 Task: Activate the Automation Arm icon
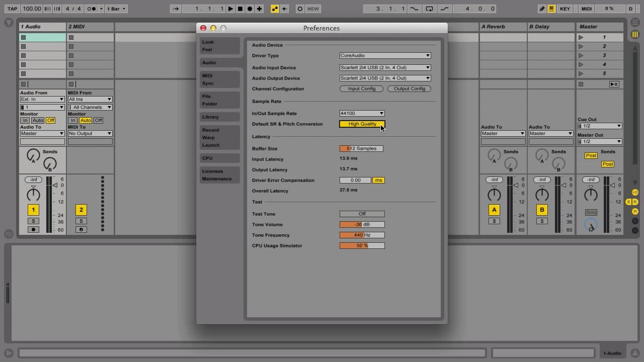pos(274,9)
